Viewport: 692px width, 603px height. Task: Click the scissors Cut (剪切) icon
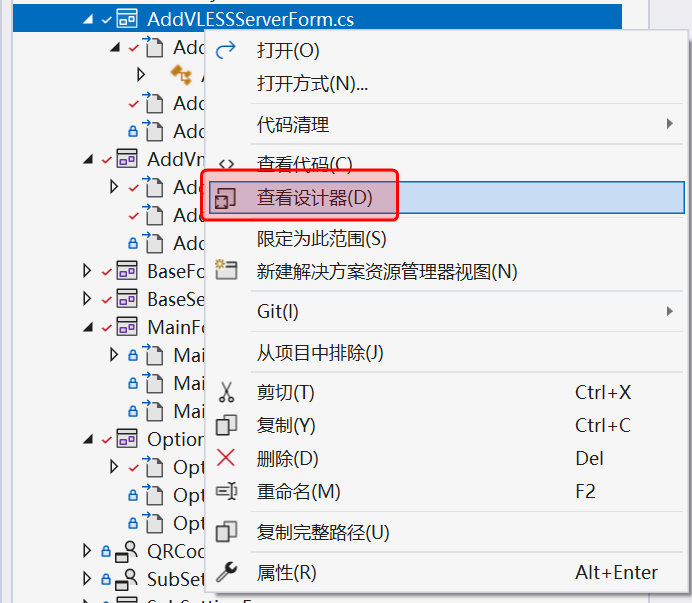(227, 392)
